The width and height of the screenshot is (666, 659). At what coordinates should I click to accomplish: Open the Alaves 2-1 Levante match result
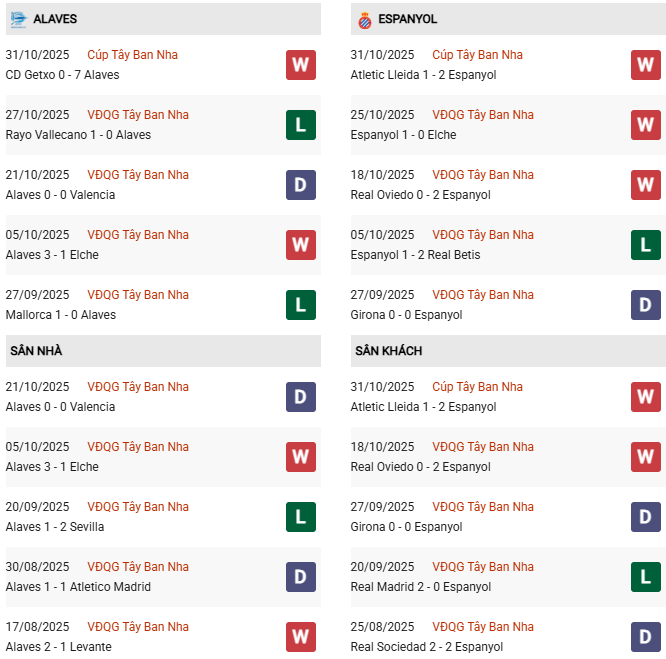click(x=58, y=647)
